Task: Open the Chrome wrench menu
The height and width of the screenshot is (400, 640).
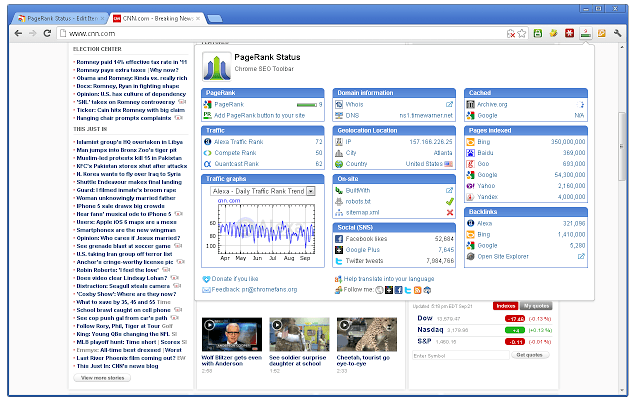Action: click(618, 33)
